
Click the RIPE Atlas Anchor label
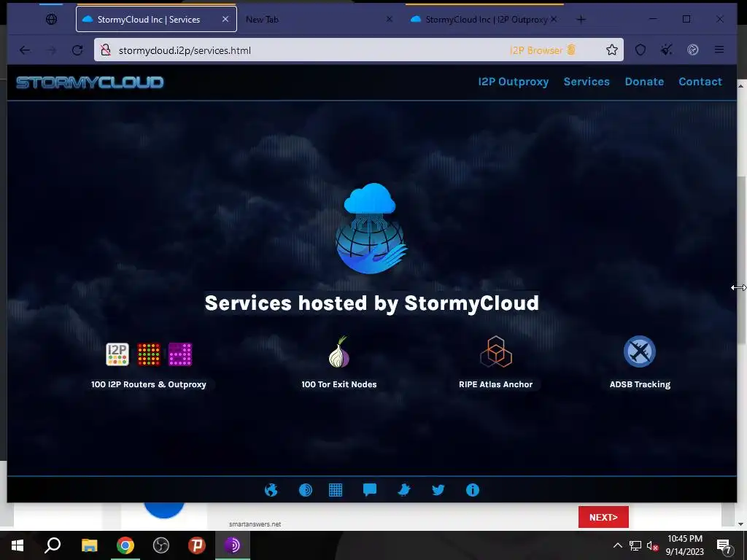(x=496, y=384)
